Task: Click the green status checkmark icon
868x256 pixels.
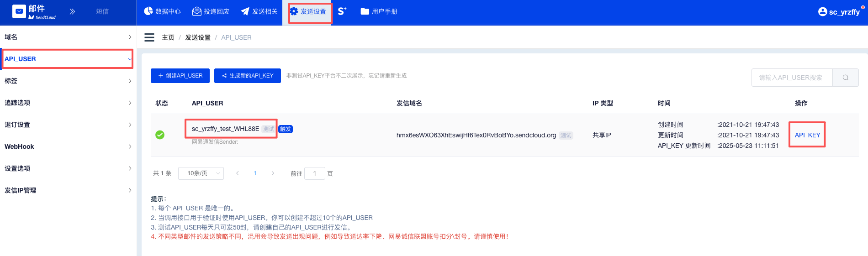Action: pyautogui.click(x=160, y=135)
